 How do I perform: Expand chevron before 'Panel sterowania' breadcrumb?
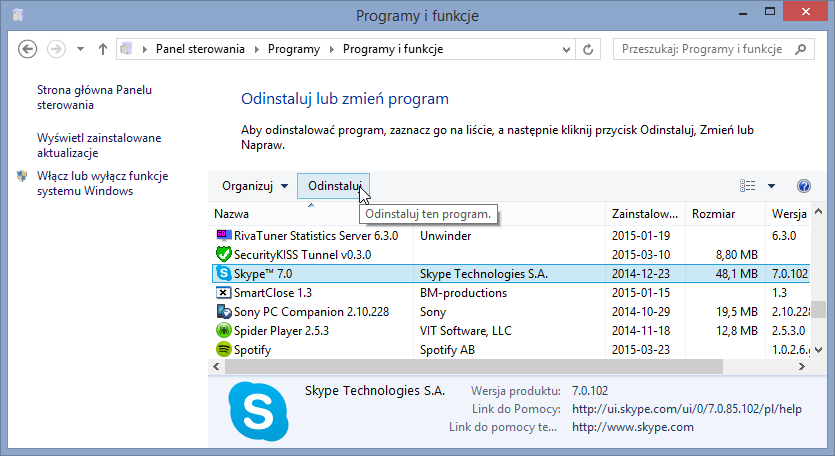(x=144, y=49)
